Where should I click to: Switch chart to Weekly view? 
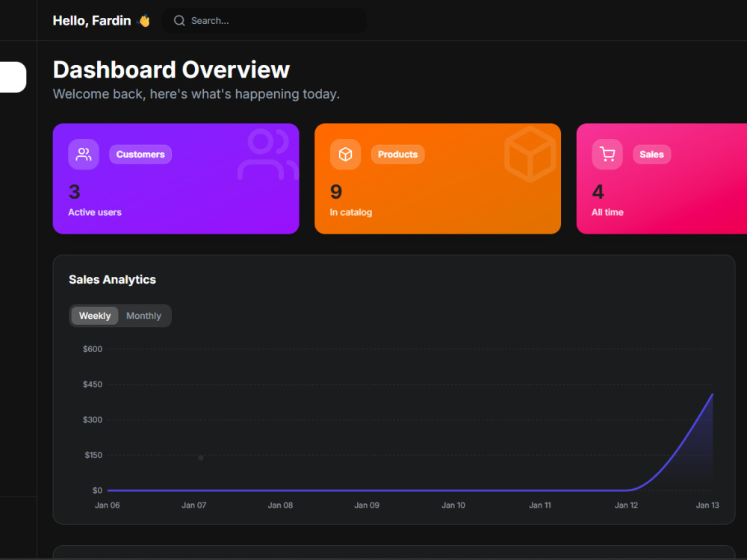pos(95,316)
